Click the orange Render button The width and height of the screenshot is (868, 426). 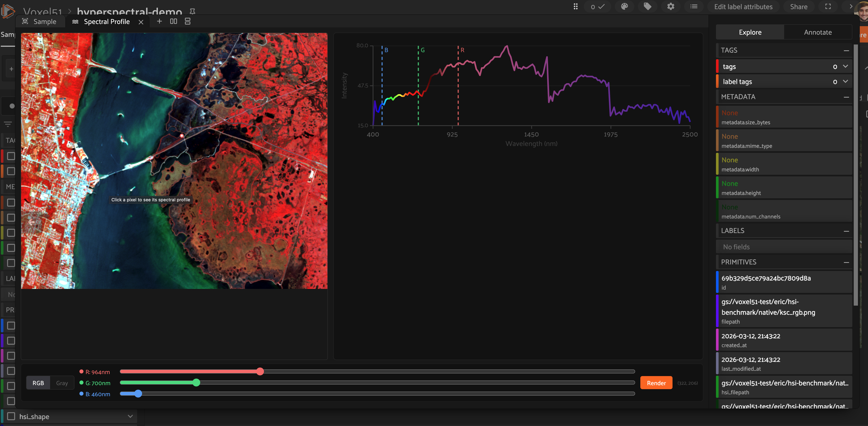[656, 383]
